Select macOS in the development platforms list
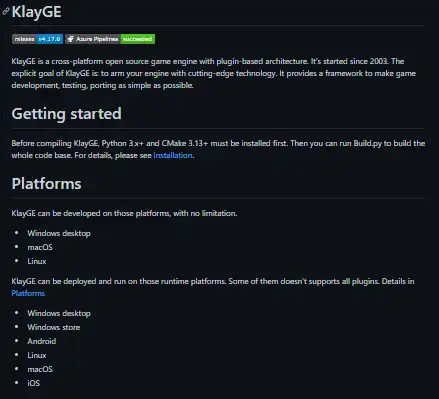Screen dimensions: 439x399 pos(40,247)
